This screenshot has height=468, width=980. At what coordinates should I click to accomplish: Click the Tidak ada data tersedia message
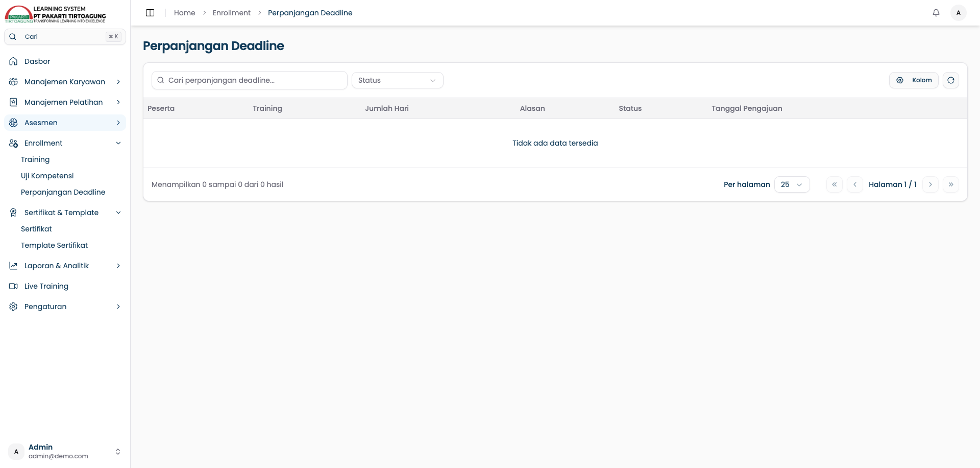[555, 143]
